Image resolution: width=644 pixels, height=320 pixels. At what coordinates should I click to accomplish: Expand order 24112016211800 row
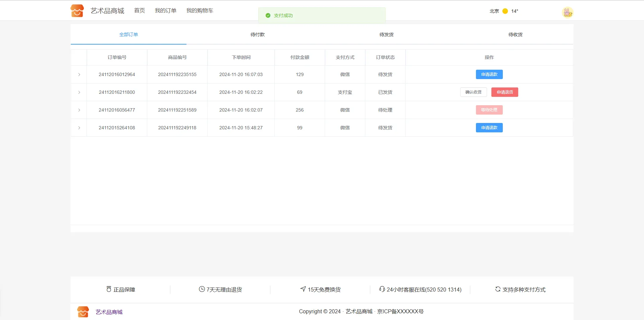79,92
